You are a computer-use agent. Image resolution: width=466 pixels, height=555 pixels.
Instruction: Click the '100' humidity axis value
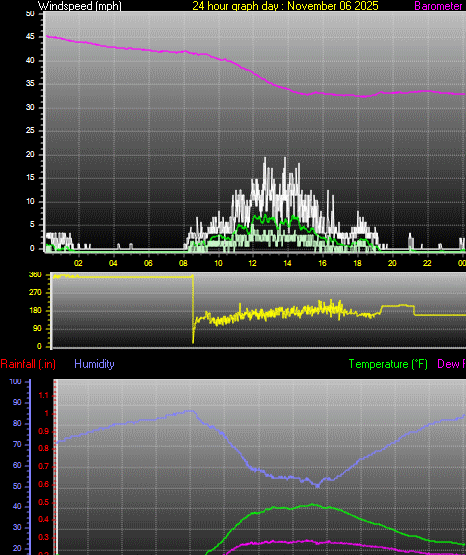coord(16,382)
